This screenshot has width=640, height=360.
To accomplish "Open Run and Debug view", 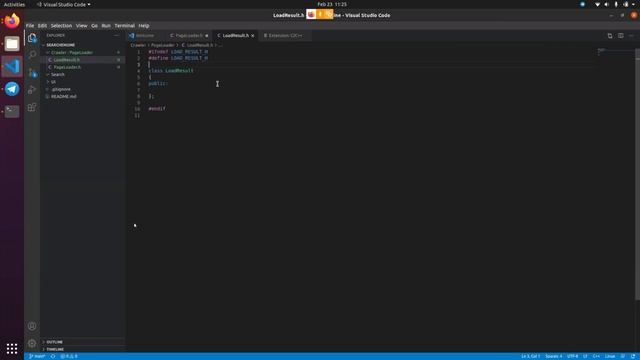I will tap(32, 90).
